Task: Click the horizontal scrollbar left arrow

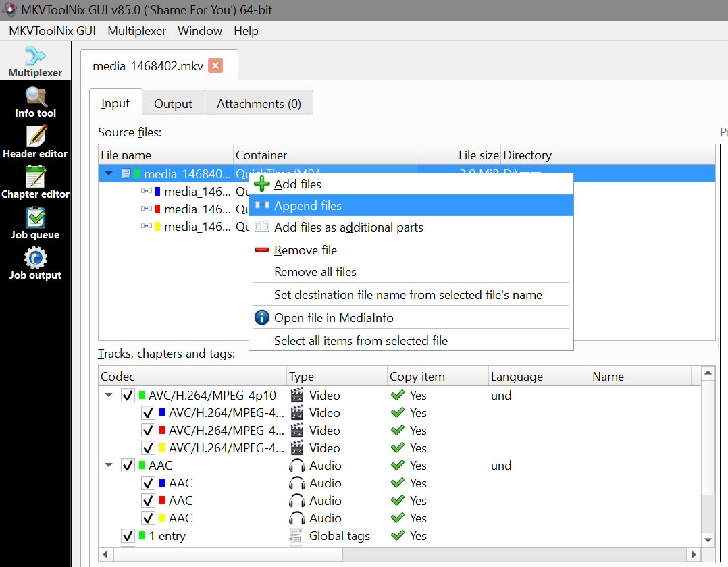Action: pyautogui.click(x=105, y=554)
